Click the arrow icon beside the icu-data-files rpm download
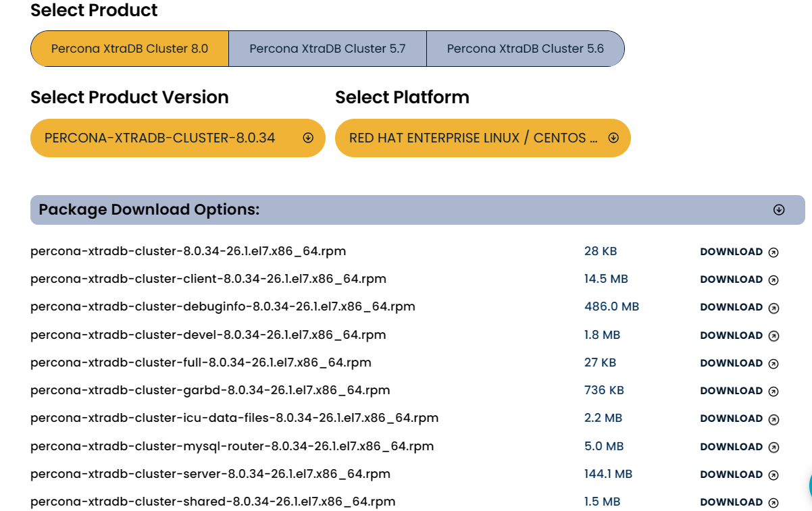 [x=774, y=419]
